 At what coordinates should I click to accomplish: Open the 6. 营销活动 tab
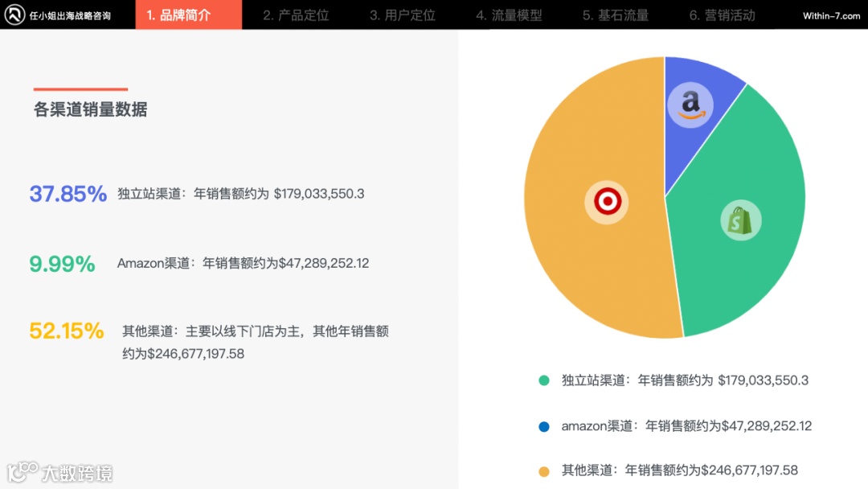[721, 14]
